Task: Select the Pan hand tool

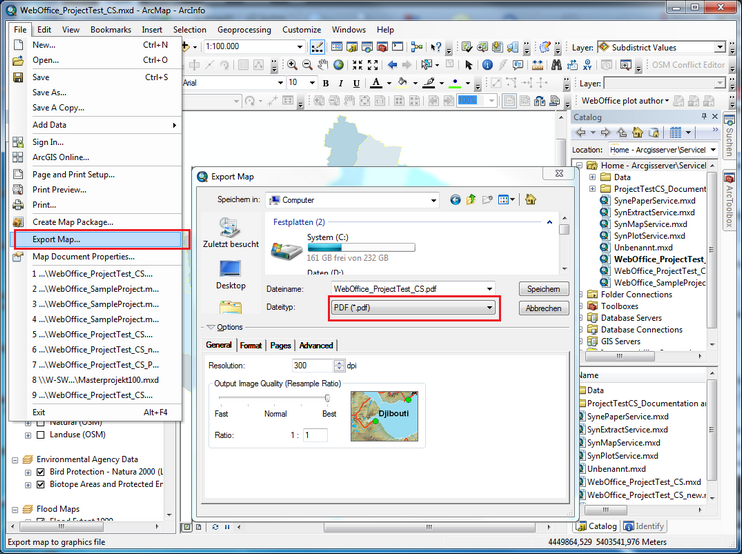Action: pyautogui.click(x=323, y=65)
